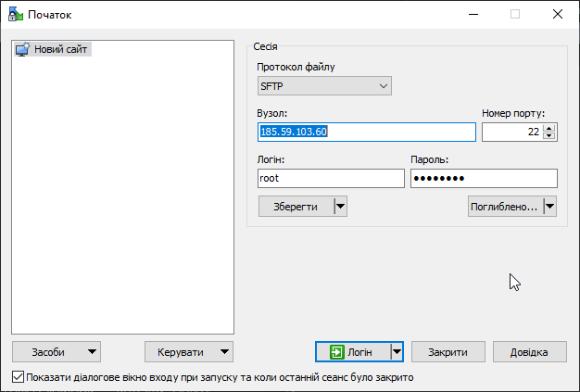Click the Закрити button
This screenshot has width=580, height=392.
point(448,352)
